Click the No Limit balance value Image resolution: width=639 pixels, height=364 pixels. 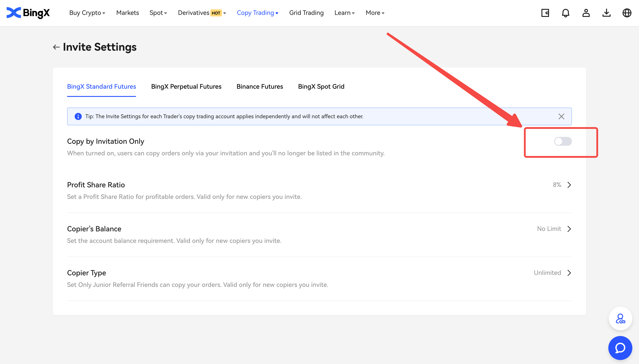[x=549, y=229]
